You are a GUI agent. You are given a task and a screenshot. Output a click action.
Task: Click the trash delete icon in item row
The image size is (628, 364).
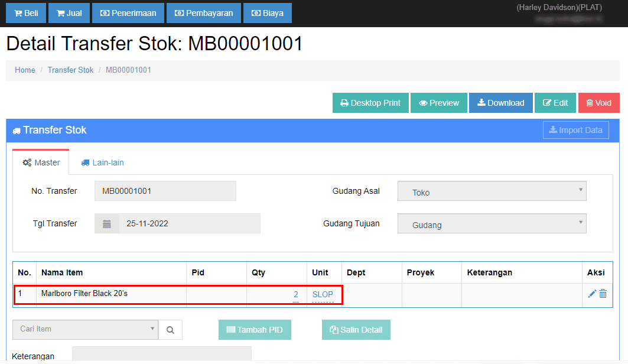603,294
